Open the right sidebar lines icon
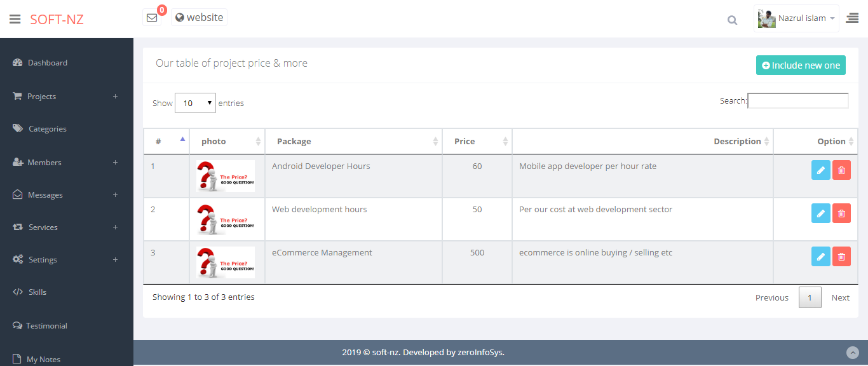This screenshot has width=868, height=366. point(852,18)
